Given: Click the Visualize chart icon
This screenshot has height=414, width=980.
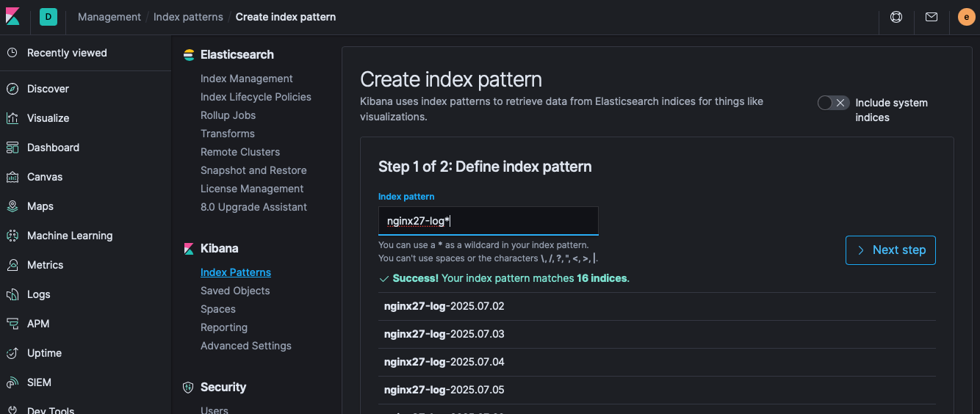Looking at the screenshot, I should [x=12, y=118].
